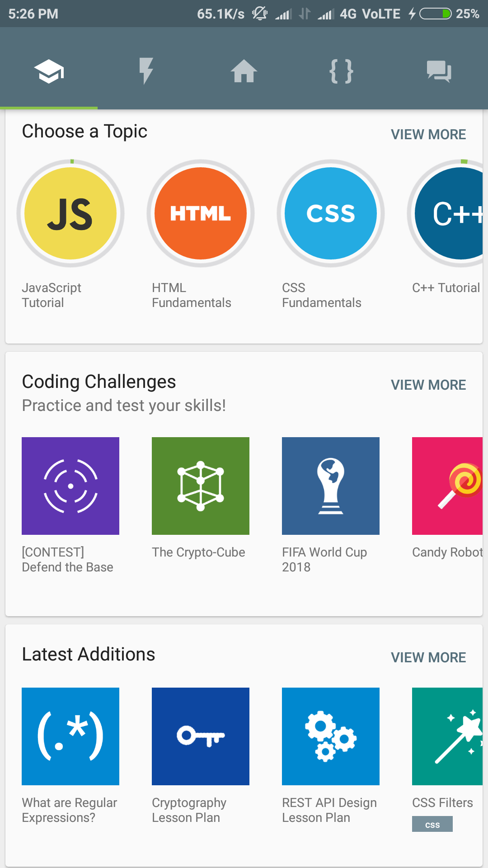Open the JavaScript Tutorial topic icon
The image size is (488, 868).
(x=70, y=213)
